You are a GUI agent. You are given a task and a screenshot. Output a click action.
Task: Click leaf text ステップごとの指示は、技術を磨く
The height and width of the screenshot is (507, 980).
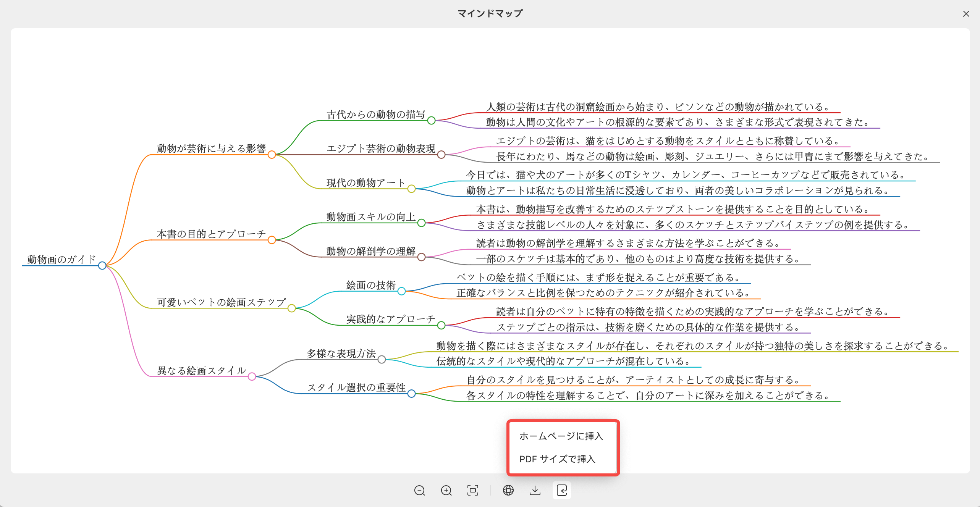[648, 327]
